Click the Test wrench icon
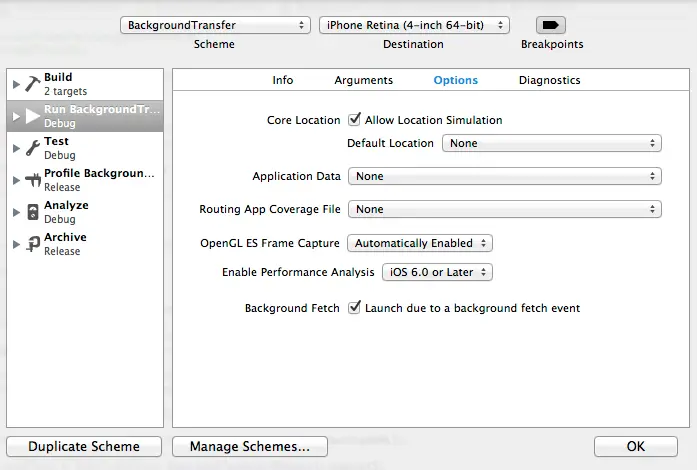This screenshot has width=697, height=470. [32, 148]
